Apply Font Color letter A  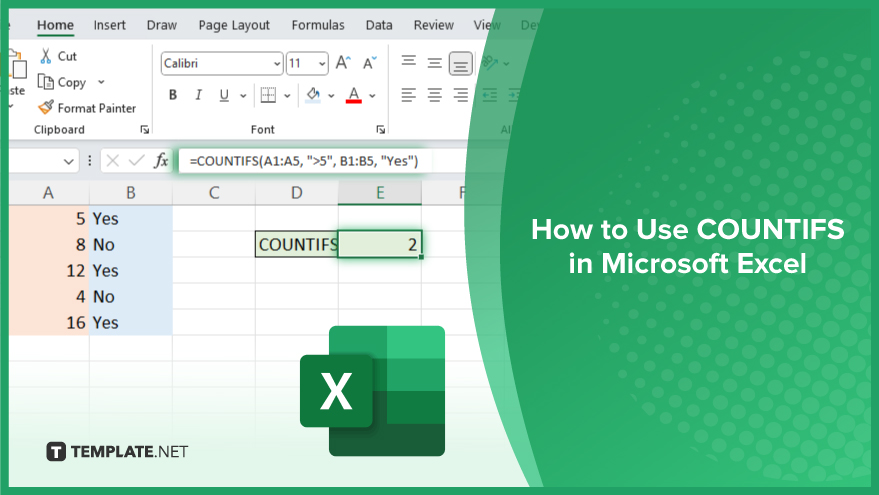point(354,93)
